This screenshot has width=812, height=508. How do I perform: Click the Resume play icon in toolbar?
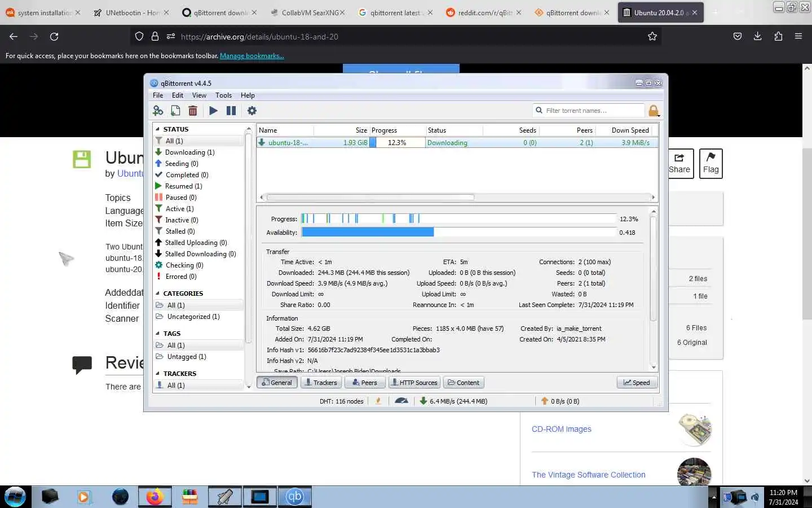click(x=213, y=111)
